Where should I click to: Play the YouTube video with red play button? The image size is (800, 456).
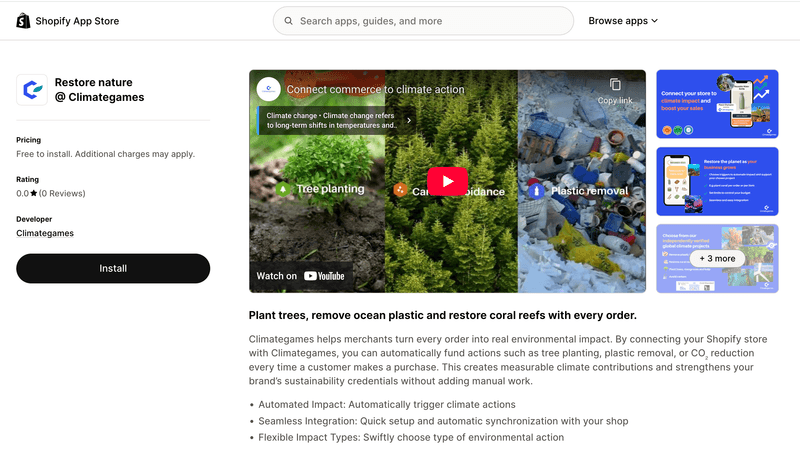click(x=447, y=181)
